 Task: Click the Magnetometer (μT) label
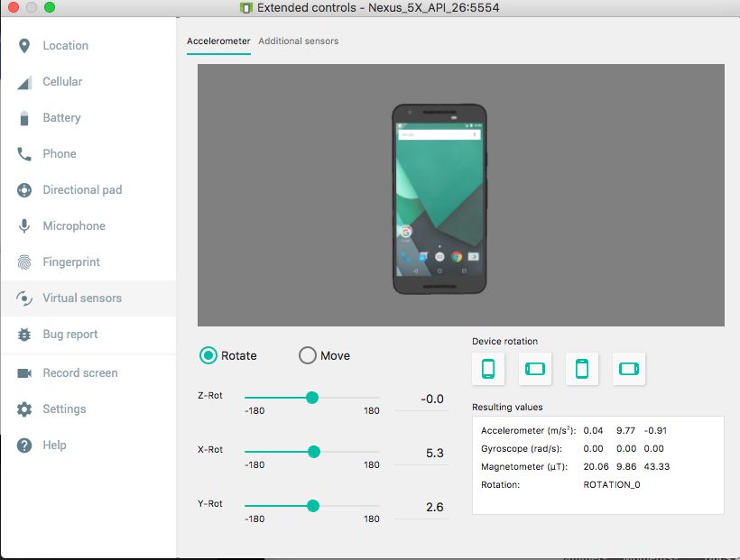tap(523, 466)
